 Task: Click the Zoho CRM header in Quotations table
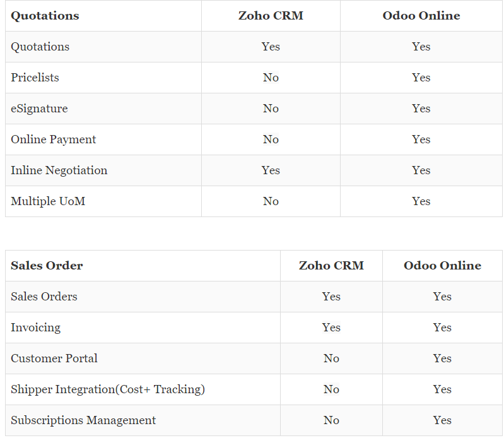[271, 16]
